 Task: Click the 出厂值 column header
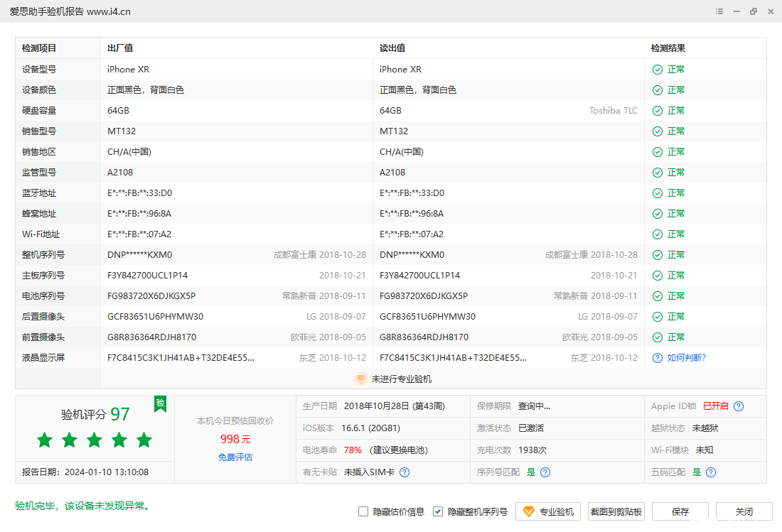(x=120, y=48)
